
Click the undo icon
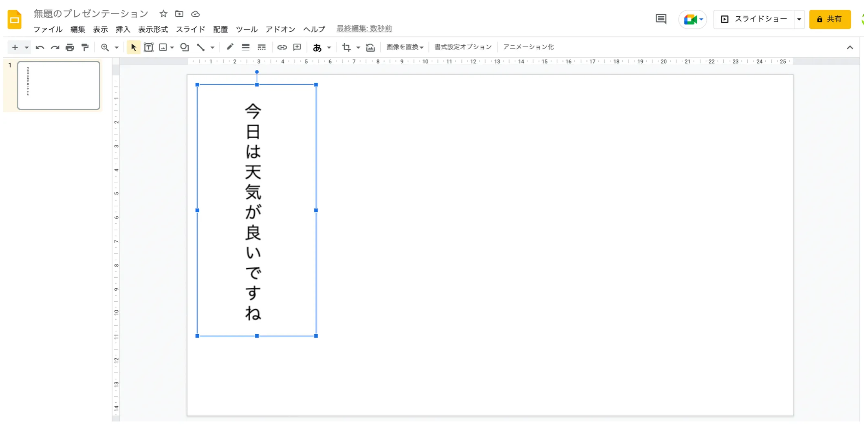40,47
